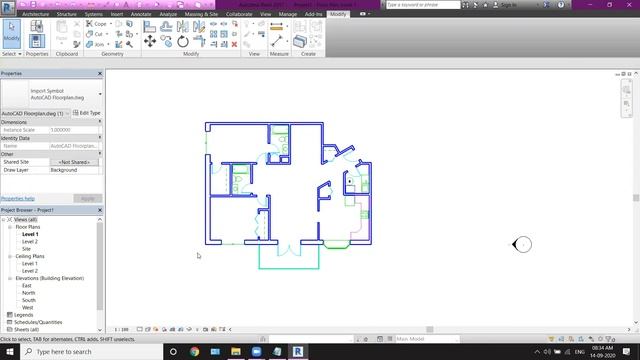Click the Edit Type button
The width and height of the screenshot is (640, 360).
[x=87, y=113]
